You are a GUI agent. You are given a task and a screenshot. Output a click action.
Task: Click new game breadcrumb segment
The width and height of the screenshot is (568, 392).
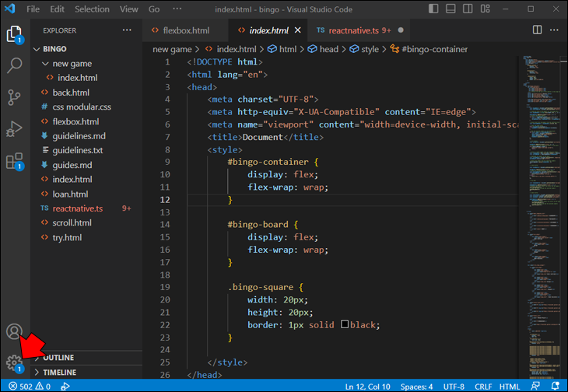tap(172, 49)
